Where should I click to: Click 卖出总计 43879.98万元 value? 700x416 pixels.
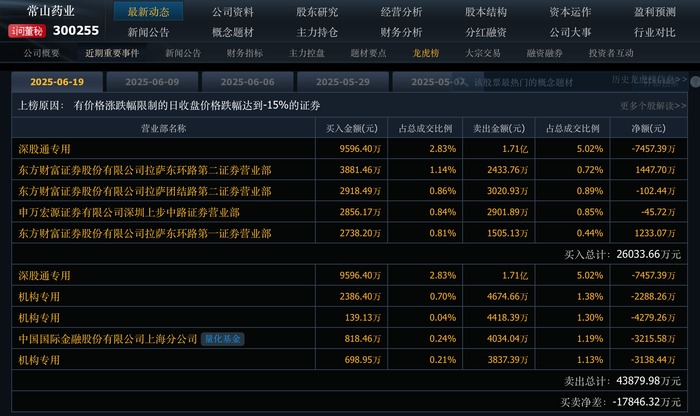pyautogui.click(x=648, y=381)
